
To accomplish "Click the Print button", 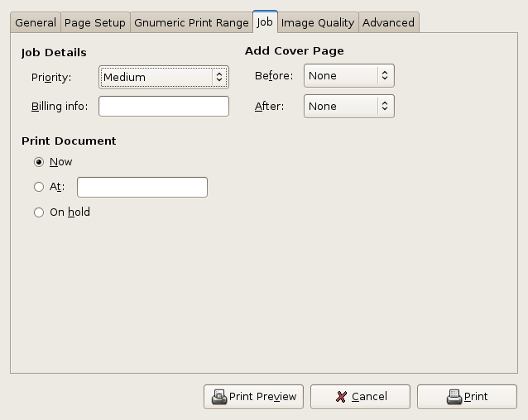I will 467,397.
